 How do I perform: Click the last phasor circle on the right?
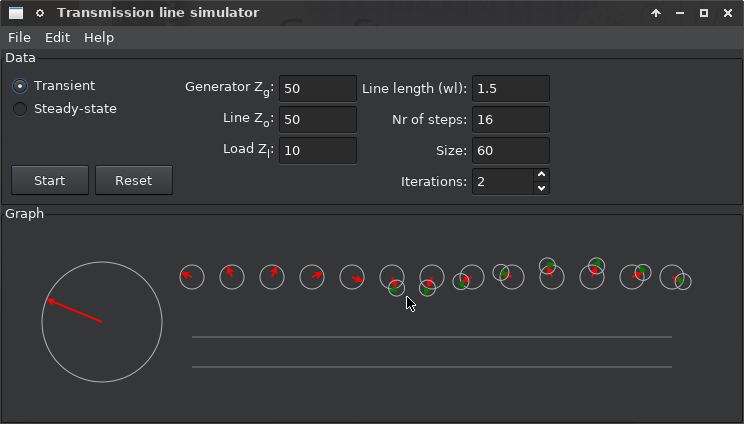[672, 277]
